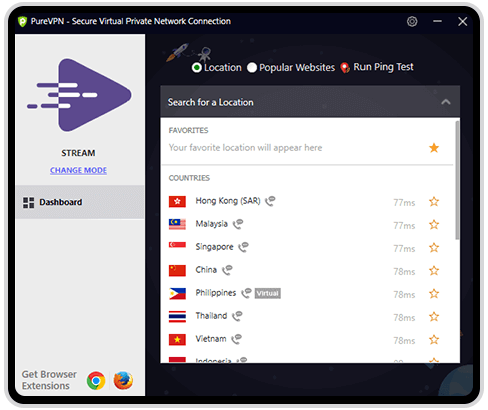The height and width of the screenshot is (410, 488).
Task: Click the phone icon beside Philippines
Action: coord(246,293)
